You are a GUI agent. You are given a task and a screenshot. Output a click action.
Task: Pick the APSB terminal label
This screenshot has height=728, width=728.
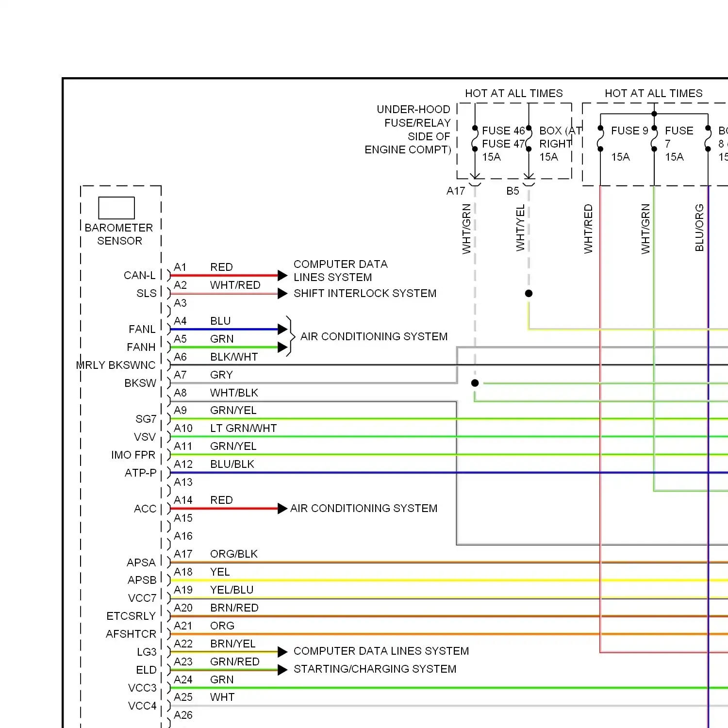[142, 580]
